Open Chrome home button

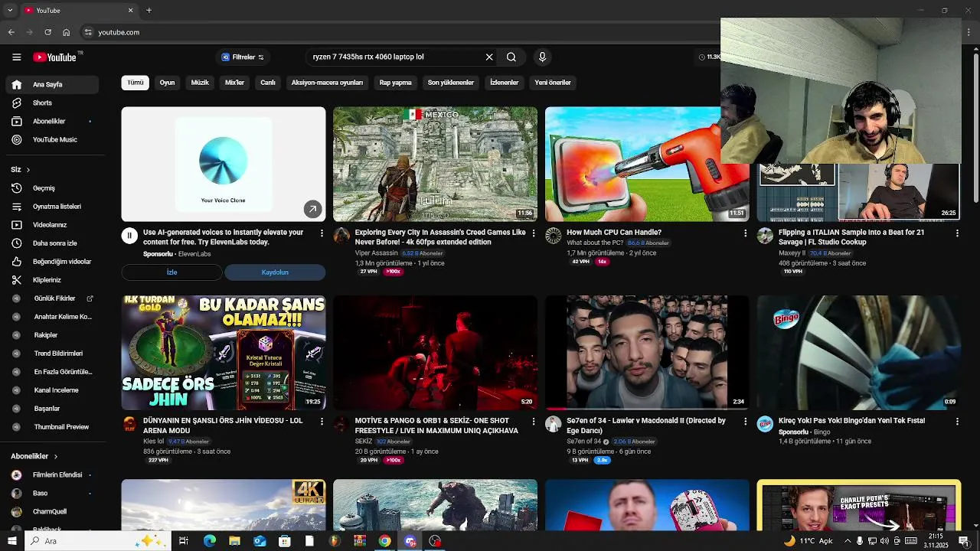pyautogui.click(x=67, y=32)
